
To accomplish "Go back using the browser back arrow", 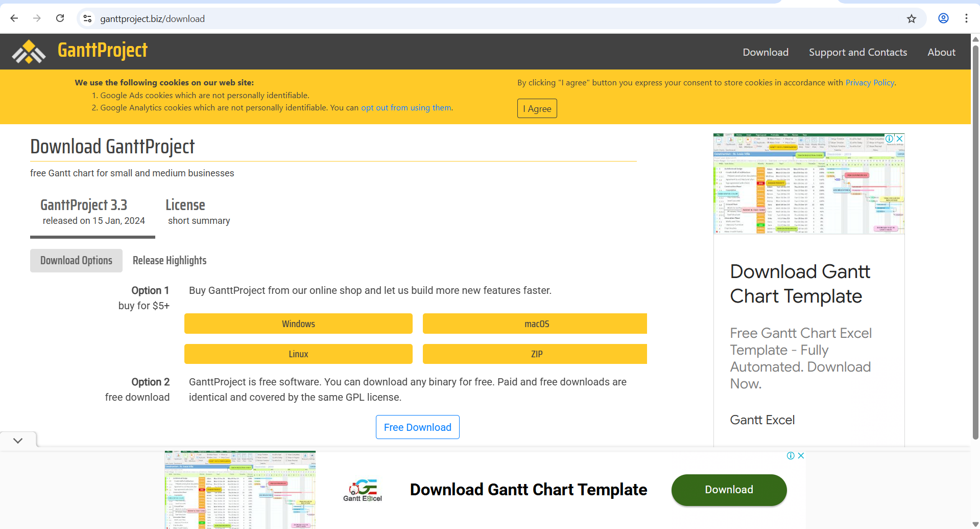I will click(x=14, y=18).
